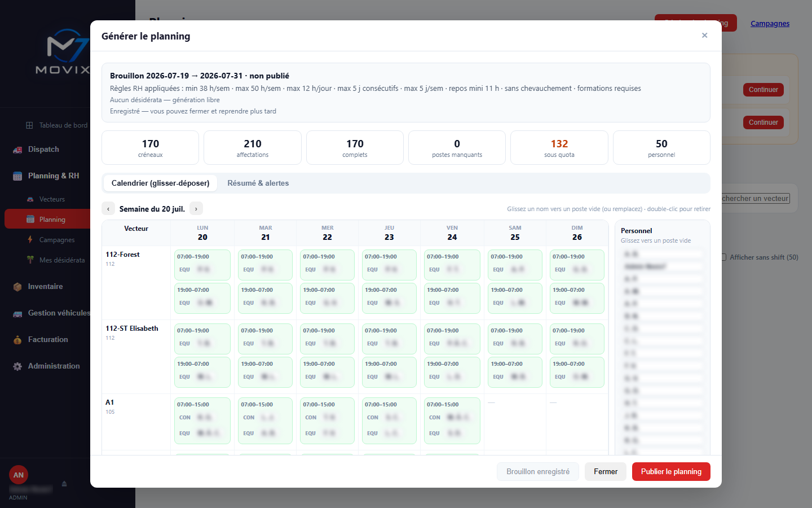Viewport: 812px width, 508px height.
Task: Click the Planning & RH calendar icon
Action: [17, 176]
